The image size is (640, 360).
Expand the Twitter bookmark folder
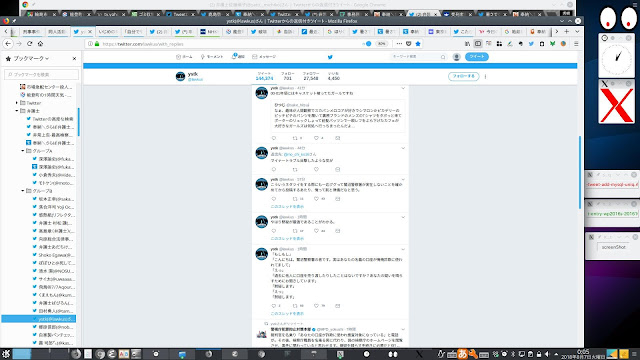point(17,103)
